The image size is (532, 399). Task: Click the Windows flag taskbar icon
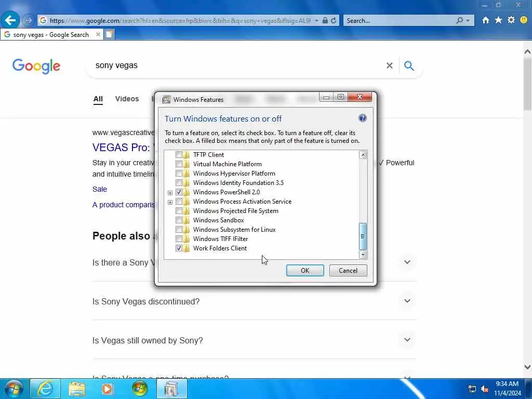click(x=140, y=389)
